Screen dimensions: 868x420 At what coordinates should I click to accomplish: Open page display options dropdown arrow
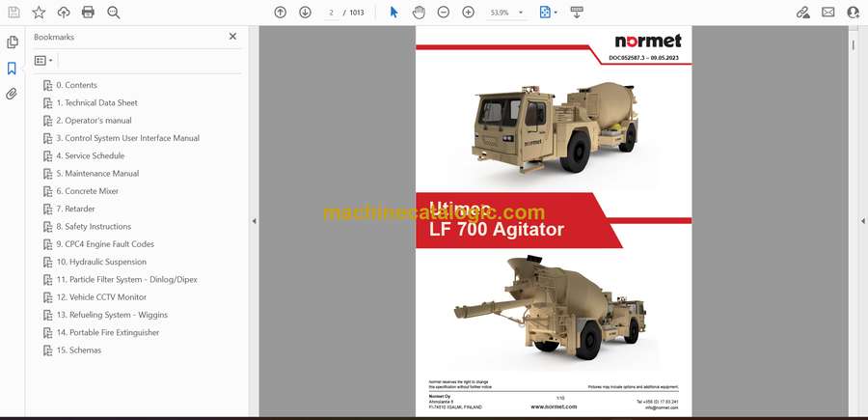556,13
